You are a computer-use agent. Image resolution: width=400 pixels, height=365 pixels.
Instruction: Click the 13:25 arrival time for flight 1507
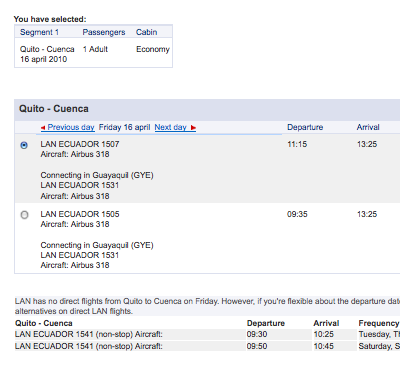point(367,144)
